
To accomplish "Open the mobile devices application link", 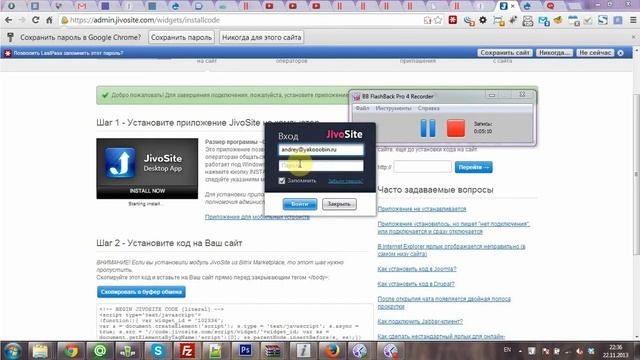I will (x=257, y=217).
